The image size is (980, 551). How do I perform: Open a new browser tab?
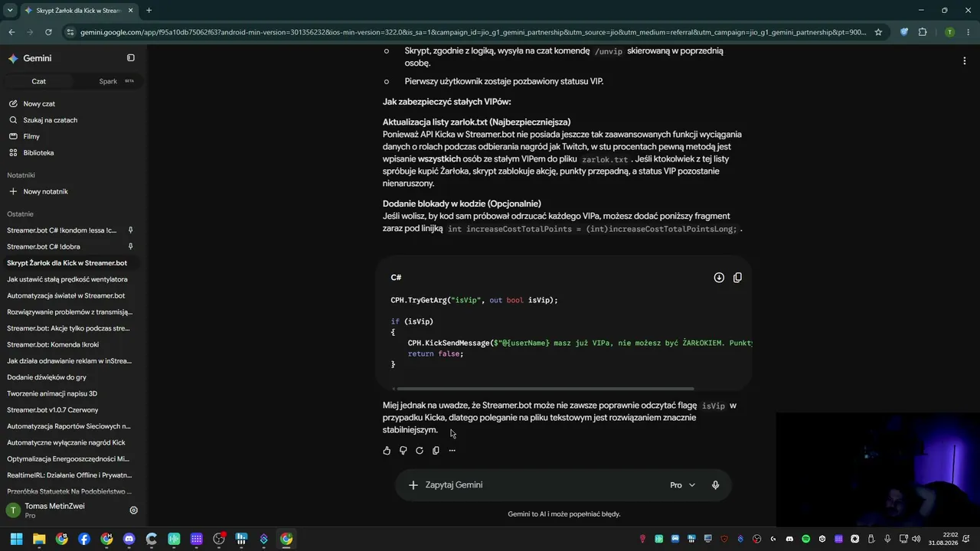(x=149, y=11)
